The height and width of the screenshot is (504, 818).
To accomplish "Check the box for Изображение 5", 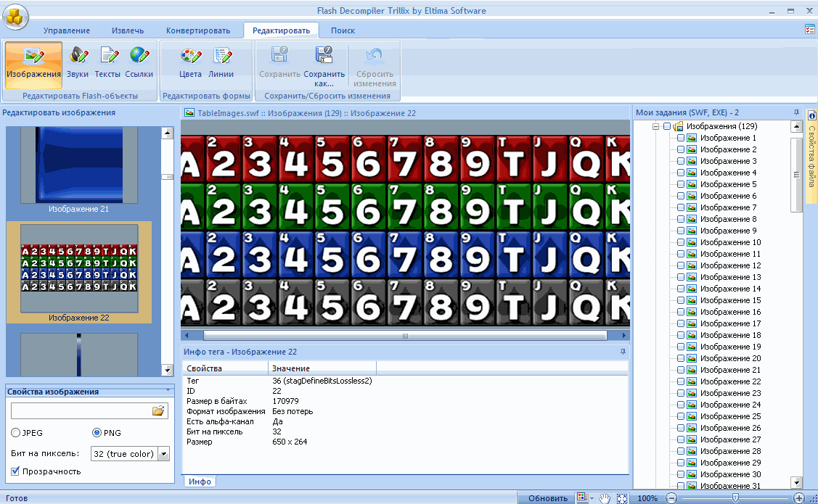I will click(x=680, y=184).
